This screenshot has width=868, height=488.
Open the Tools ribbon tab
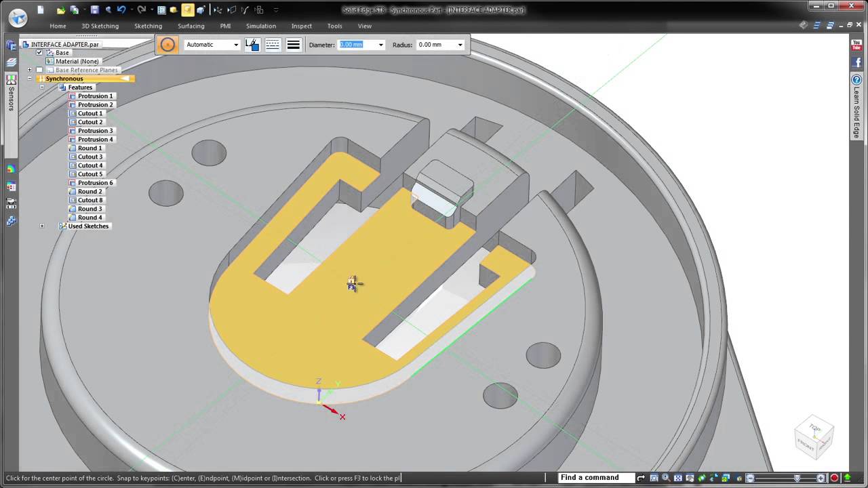tap(335, 26)
